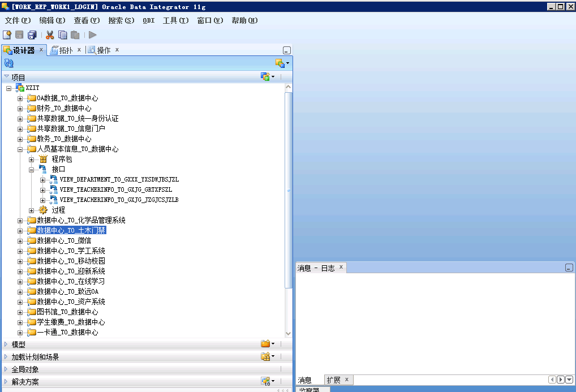The image size is (576, 392).
Task: Click the Paste toolbar icon
Action: [x=75, y=35]
